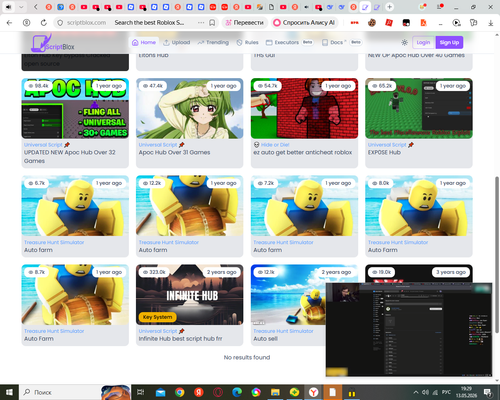Launch Opera from the taskbar
This screenshot has height=400, width=500.
[x=218, y=392]
